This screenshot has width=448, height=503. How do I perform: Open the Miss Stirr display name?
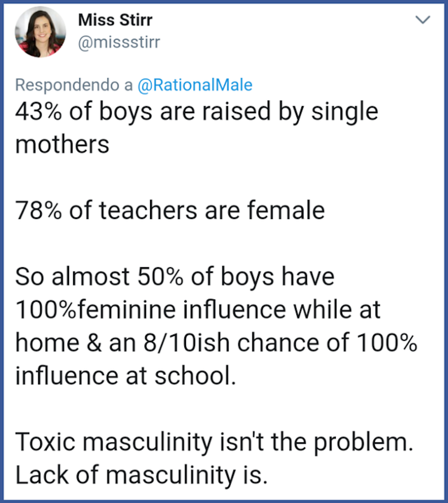115,20
